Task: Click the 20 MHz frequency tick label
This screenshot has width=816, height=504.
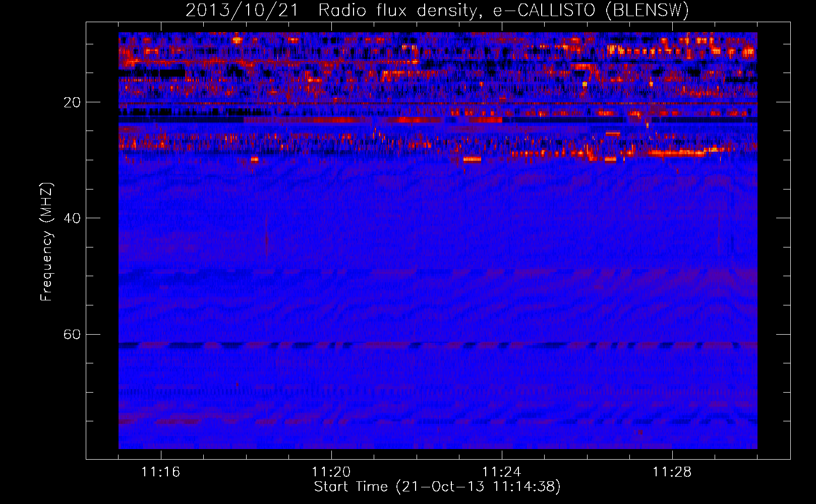Action: pos(72,102)
